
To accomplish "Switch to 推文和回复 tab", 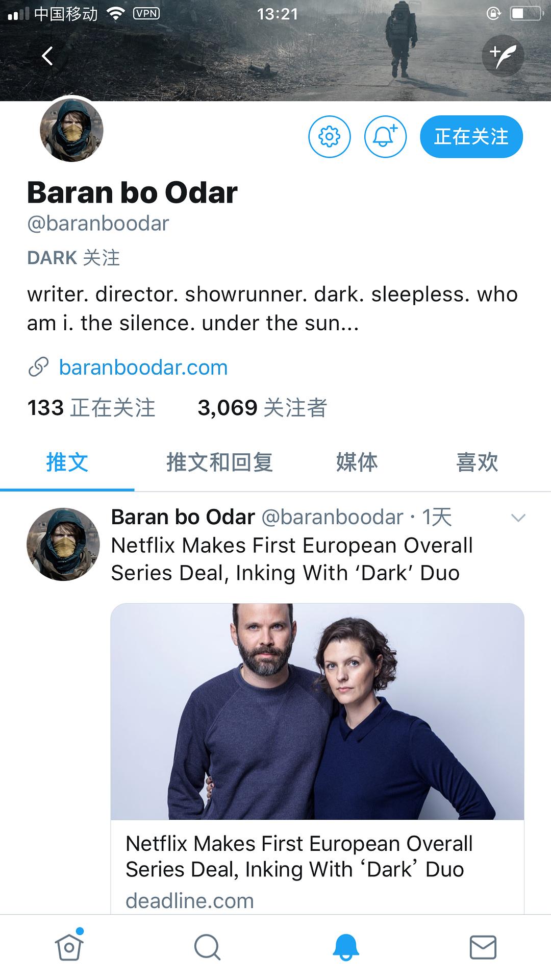I will [219, 462].
